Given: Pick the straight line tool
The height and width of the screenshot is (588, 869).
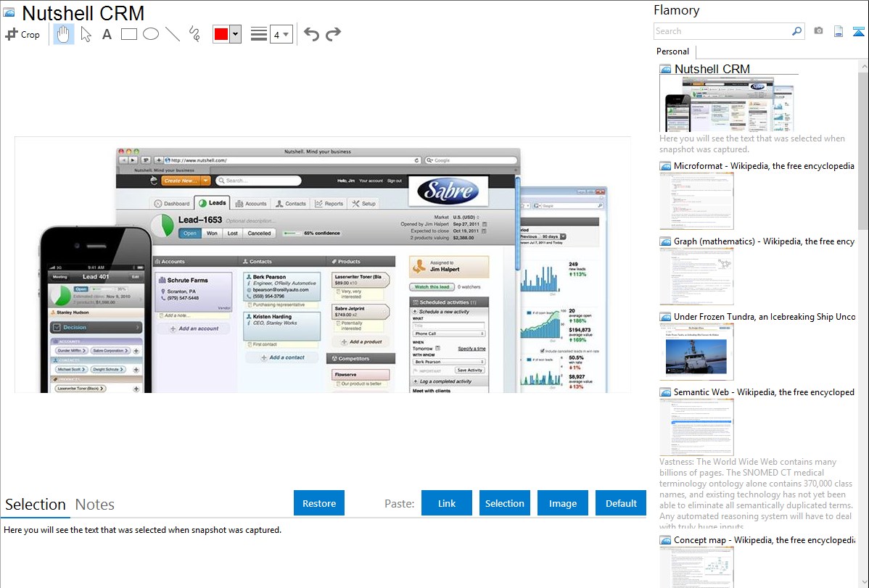Looking at the screenshot, I should pyautogui.click(x=173, y=34).
